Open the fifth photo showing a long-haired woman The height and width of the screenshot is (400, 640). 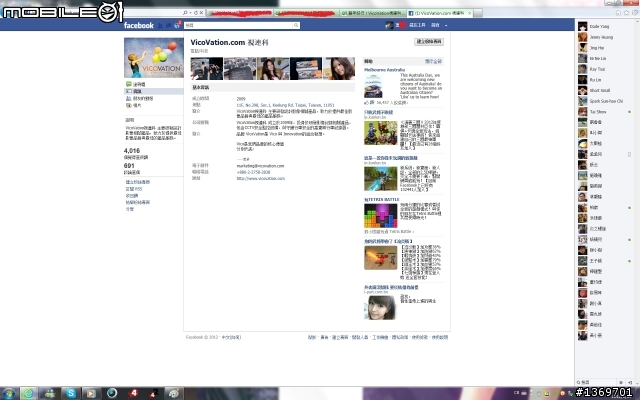click(x=339, y=69)
